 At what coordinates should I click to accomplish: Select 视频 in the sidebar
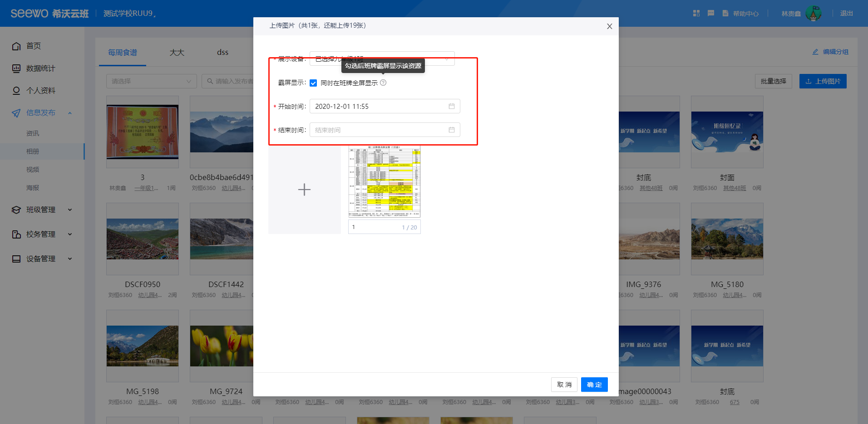tap(33, 170)
